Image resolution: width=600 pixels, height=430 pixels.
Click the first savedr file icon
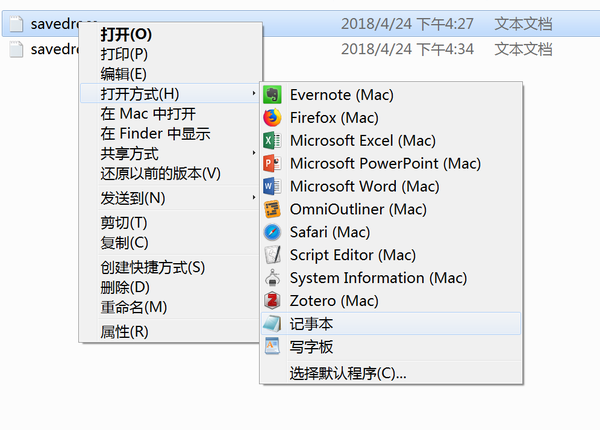tap(16, 24)
